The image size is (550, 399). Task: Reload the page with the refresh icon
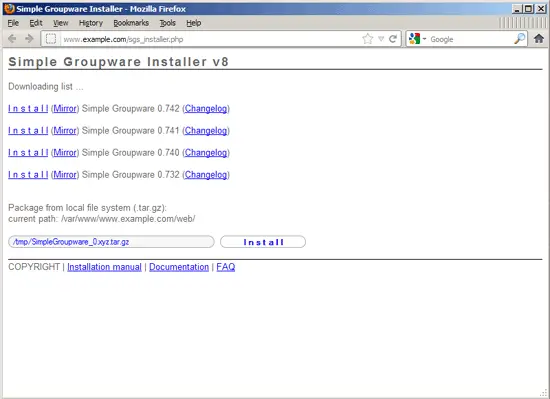click(x=393, y=39)
